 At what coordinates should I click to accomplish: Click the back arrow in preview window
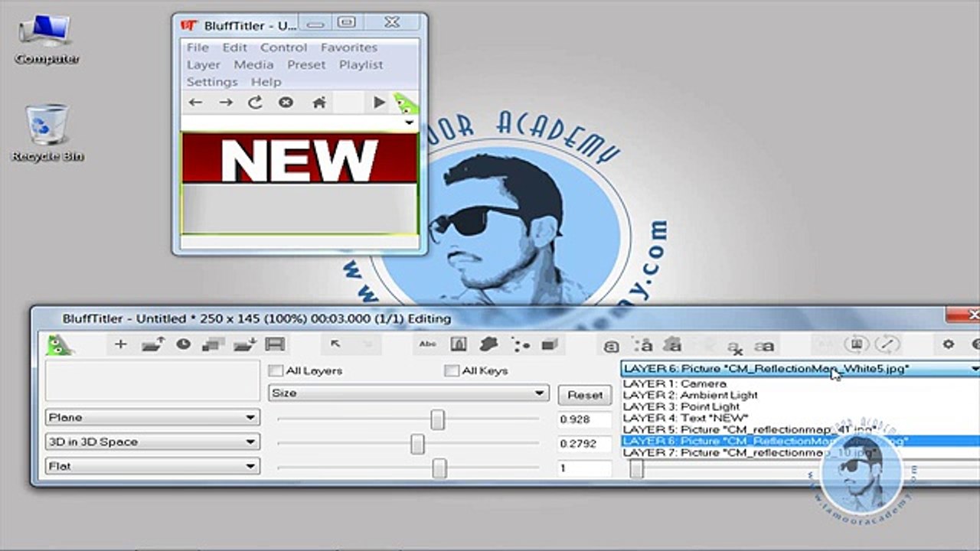tap(195, 103)
